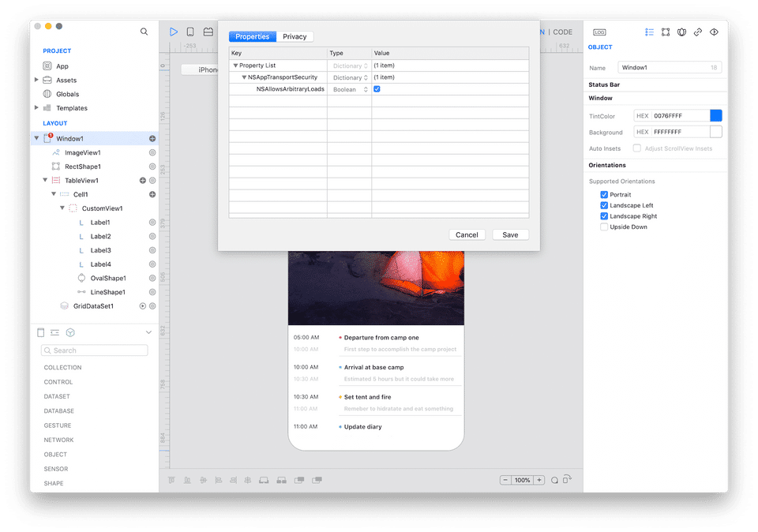Image resolution: width=758 pixels, height=532 pixels.
Task: Click the zoom in plus button
Action: 539,480
